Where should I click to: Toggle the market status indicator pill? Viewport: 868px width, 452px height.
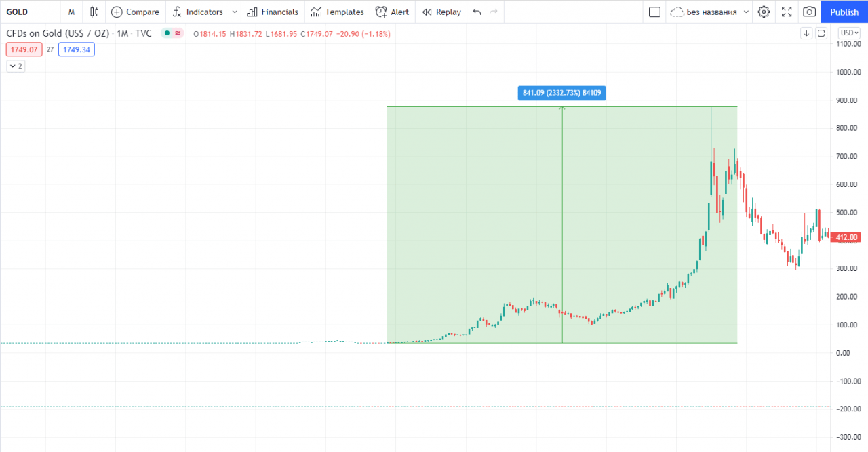pos(173,33)
